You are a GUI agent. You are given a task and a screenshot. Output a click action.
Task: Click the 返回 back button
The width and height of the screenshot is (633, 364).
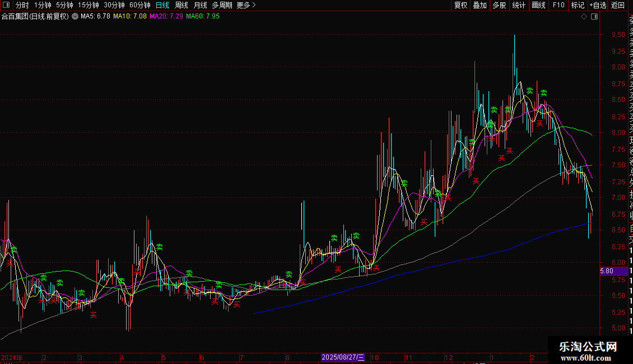(618, 5)
